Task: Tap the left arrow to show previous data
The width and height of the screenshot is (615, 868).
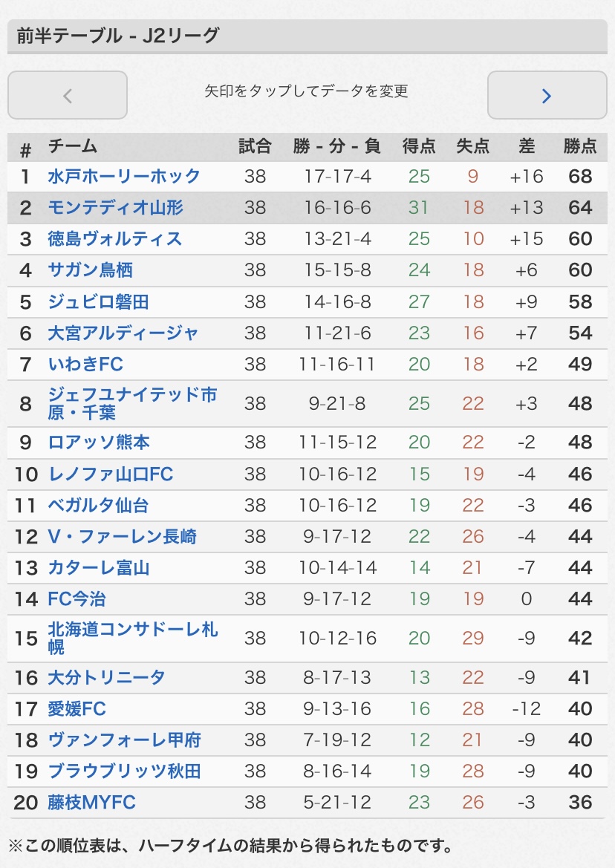Action: [x=68, y=95]
